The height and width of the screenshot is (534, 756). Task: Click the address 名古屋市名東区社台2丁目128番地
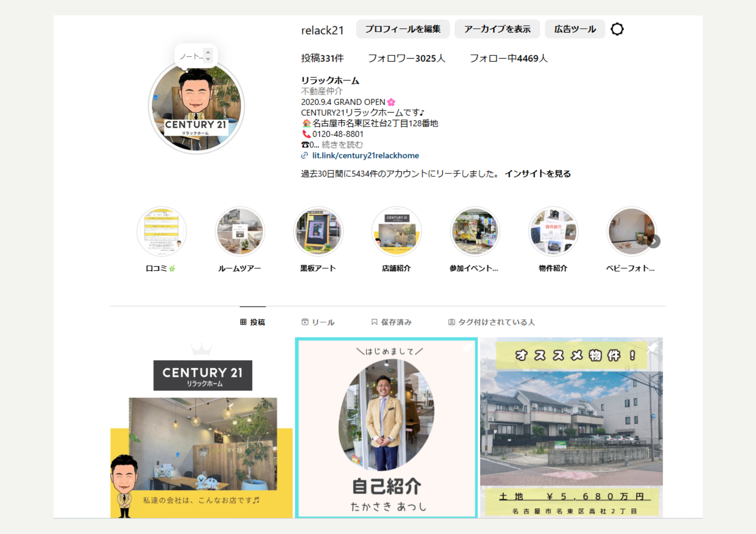[375, 123]
